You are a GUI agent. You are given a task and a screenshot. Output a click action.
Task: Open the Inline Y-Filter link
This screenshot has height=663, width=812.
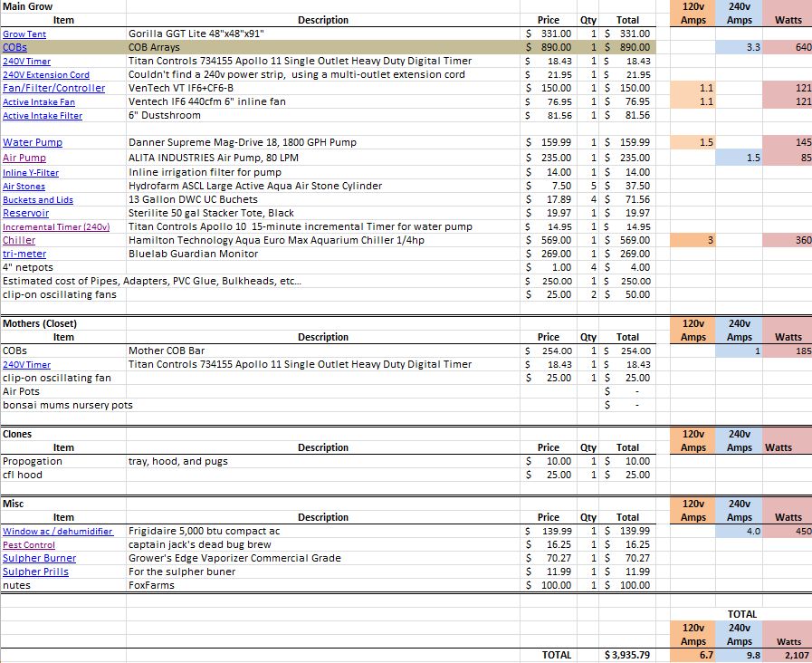pyautogui.click(x=31, y=173)
